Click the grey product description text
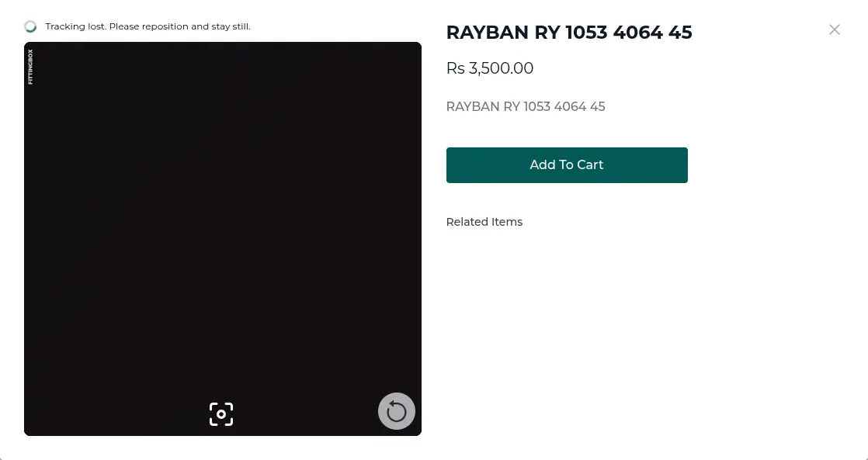 tap(526, 107)
